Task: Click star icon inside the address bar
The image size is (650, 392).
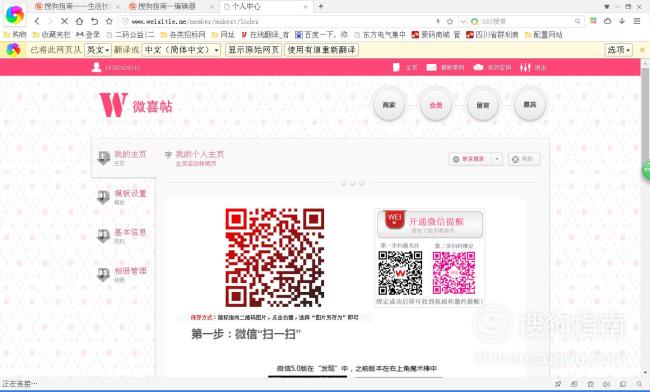Action: 450,21
